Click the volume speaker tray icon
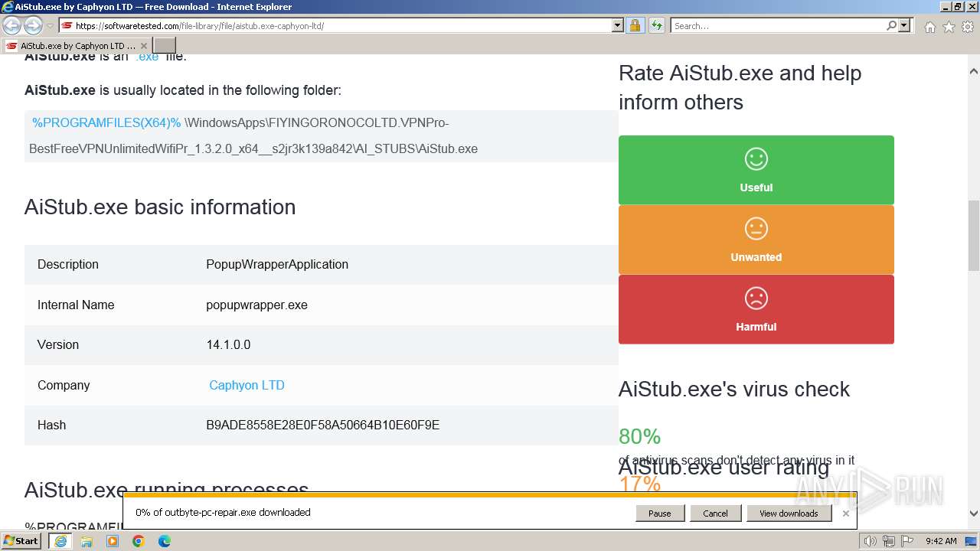This screenshot has width=980, height=551. pos(871,541)
